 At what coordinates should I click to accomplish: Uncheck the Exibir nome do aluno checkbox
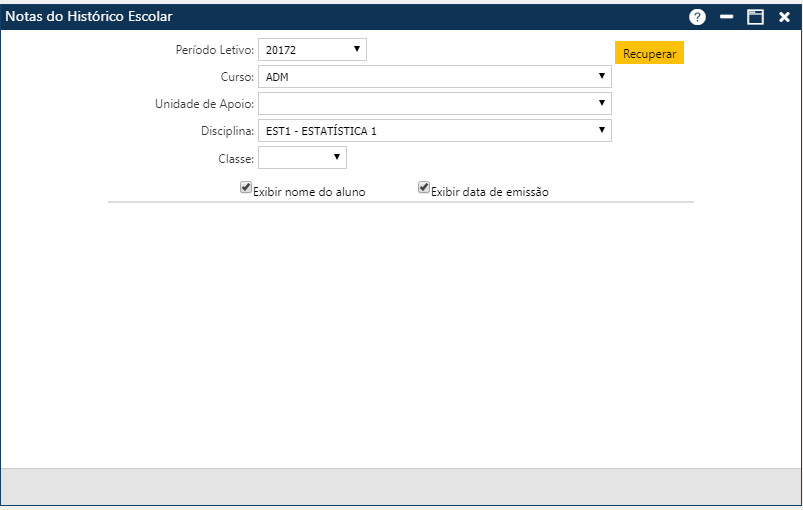(x=246, y=187)
